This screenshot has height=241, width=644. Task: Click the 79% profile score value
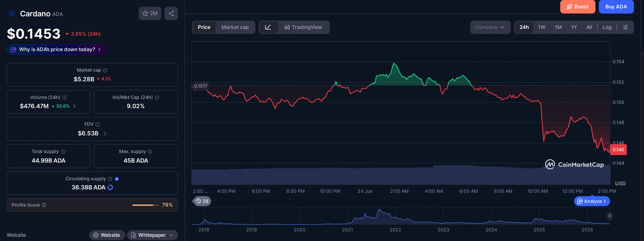(167, 205)
